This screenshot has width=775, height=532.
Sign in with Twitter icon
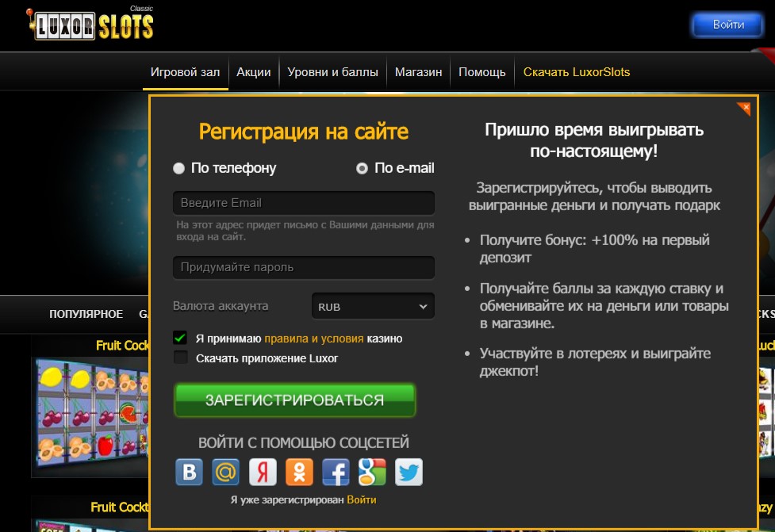(409, 473)
